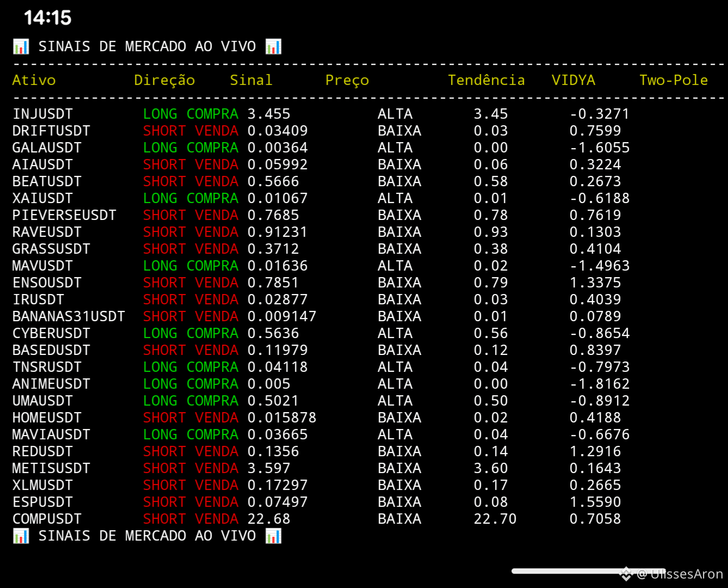Select the TNSRUSDT asset name

click(x=47, y=367)
